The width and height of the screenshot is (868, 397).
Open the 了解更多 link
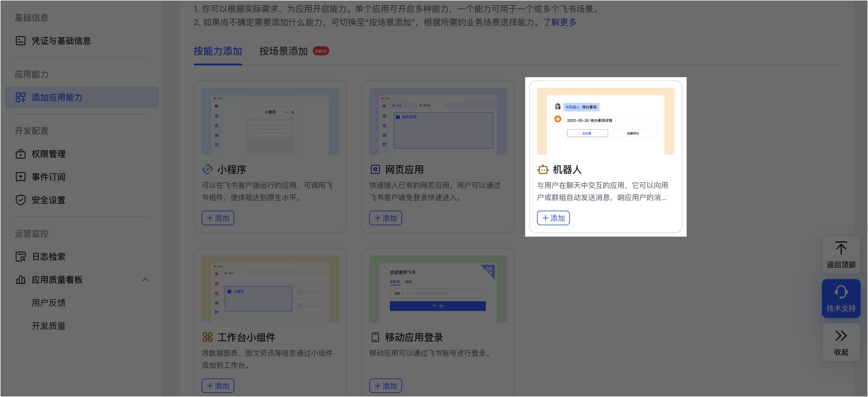click(560, 22)
